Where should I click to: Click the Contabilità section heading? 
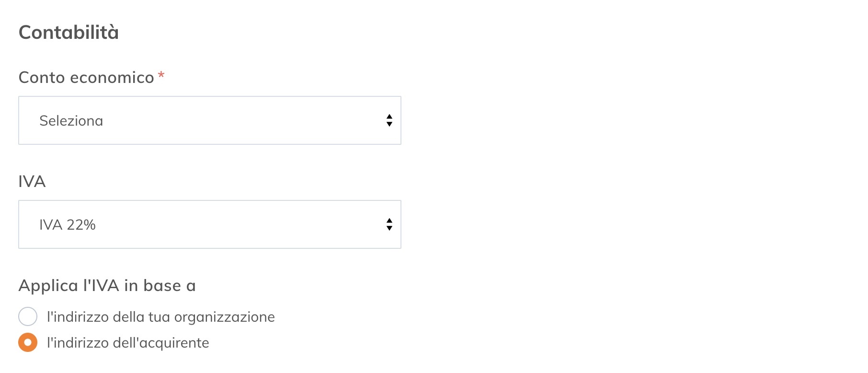pos(69,32)
